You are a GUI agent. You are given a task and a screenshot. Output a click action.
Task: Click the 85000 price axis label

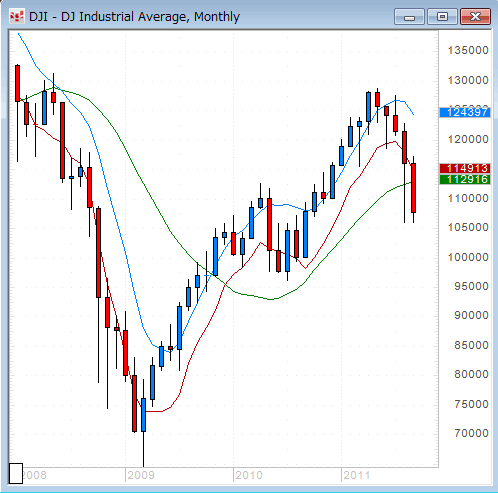471,345
